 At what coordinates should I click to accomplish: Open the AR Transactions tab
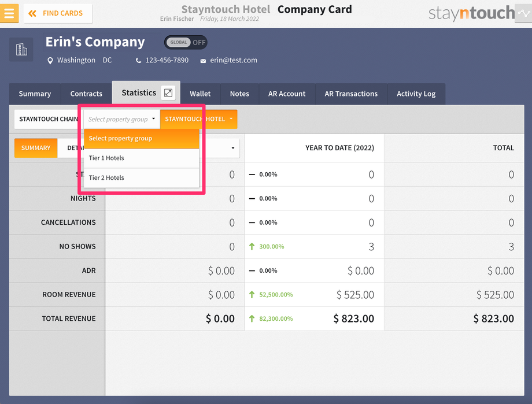351,94
